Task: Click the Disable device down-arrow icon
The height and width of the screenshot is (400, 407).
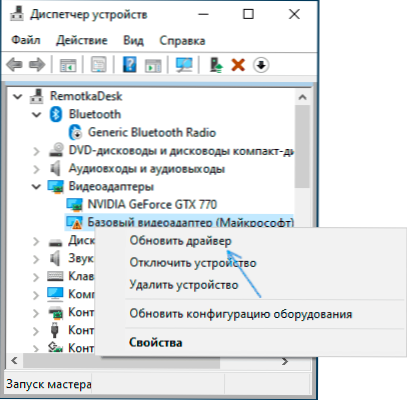Action: click(261, 65)
